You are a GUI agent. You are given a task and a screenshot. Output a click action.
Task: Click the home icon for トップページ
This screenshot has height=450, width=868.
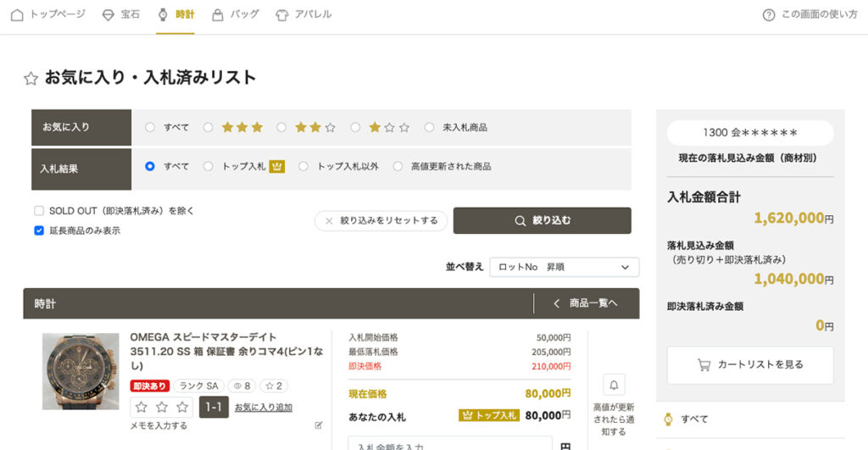click(17, 14)
